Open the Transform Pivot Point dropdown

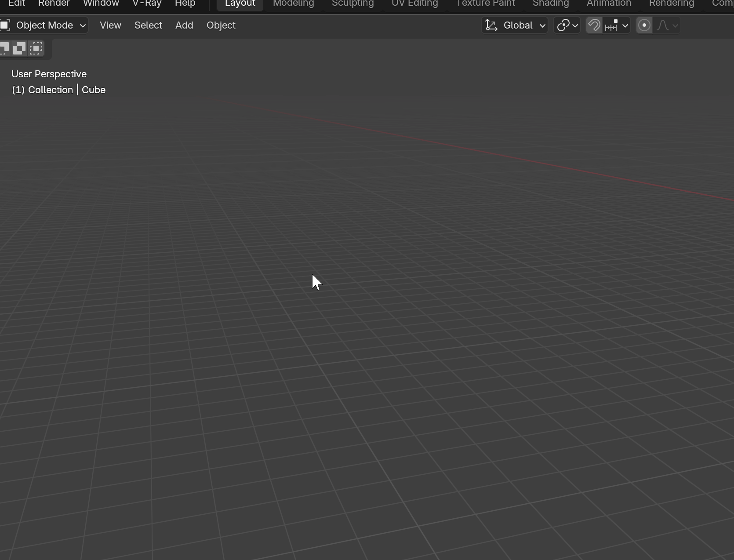pyautogui.click(x=567, y=25)
